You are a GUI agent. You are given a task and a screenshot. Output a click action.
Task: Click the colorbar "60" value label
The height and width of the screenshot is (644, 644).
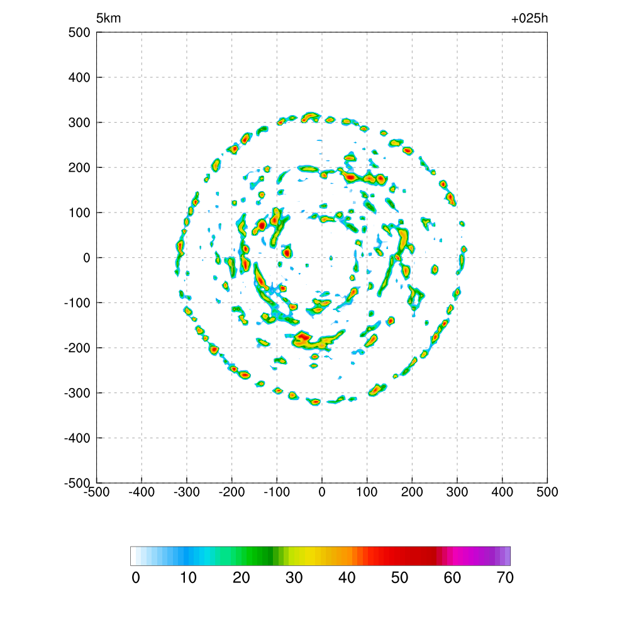452,578
